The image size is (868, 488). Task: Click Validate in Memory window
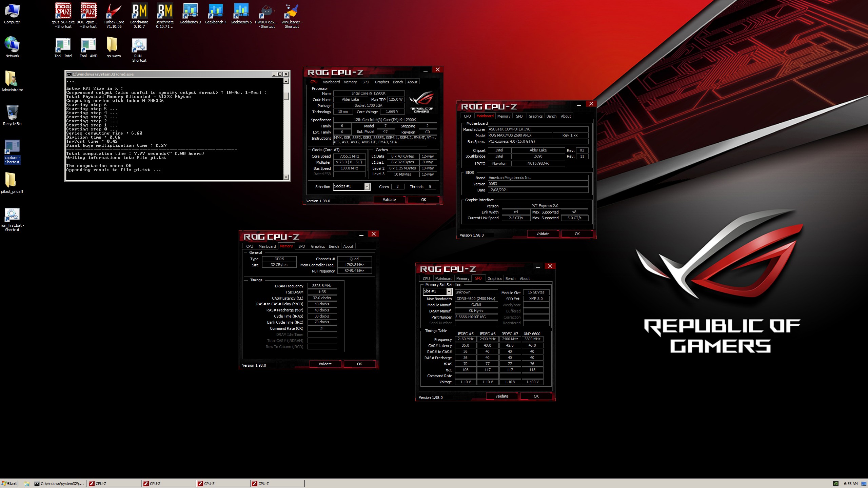pos(325,364)
